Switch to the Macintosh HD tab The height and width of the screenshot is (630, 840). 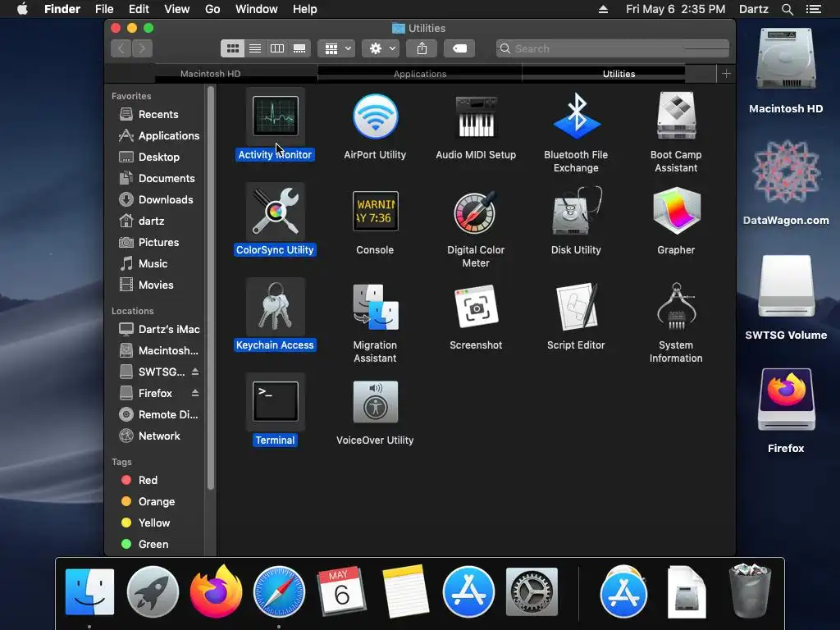pyautogui.click(x=211, y=73)
